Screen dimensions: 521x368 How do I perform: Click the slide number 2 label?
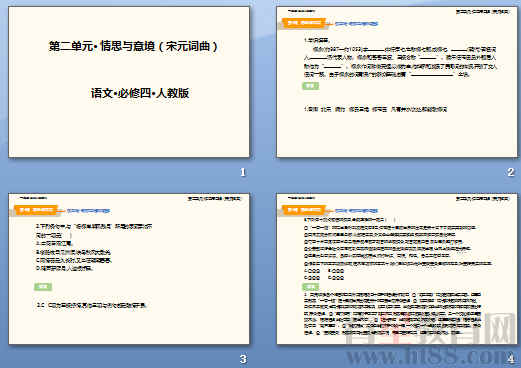pyautogui.click(x=511, y=172)
